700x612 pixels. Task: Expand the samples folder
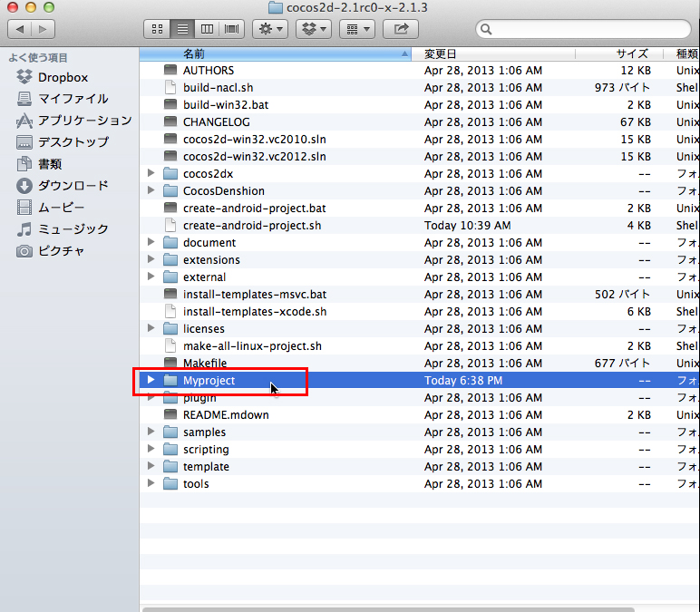(x=151, y=432)
